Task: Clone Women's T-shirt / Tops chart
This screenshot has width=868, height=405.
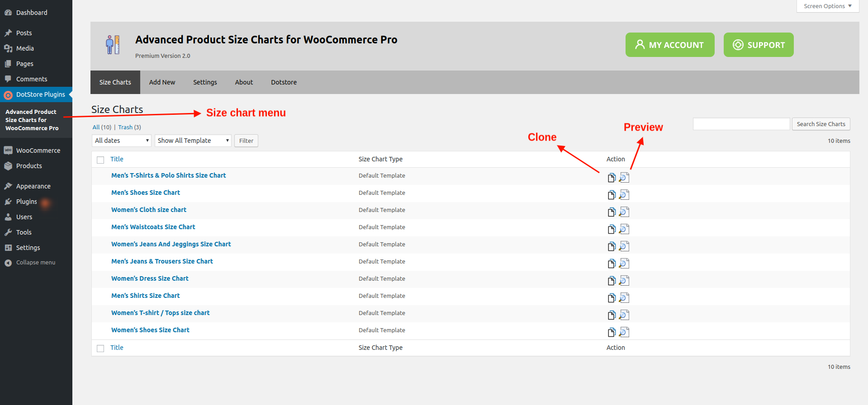Action: pos(612,315)
